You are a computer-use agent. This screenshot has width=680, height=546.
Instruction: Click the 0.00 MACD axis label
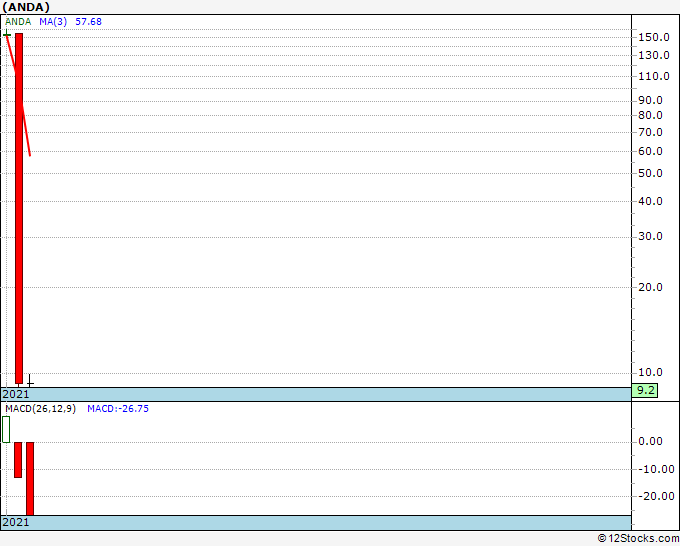[x=651, y=441]
